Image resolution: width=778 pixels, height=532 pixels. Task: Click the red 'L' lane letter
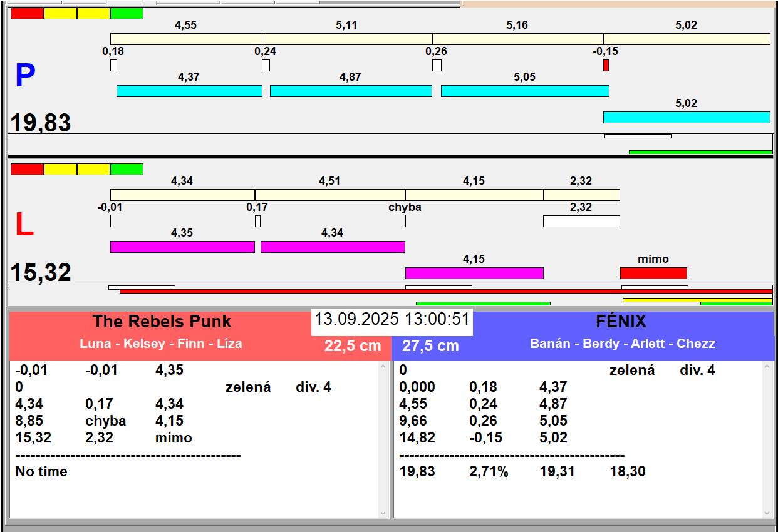coord(24,225)
